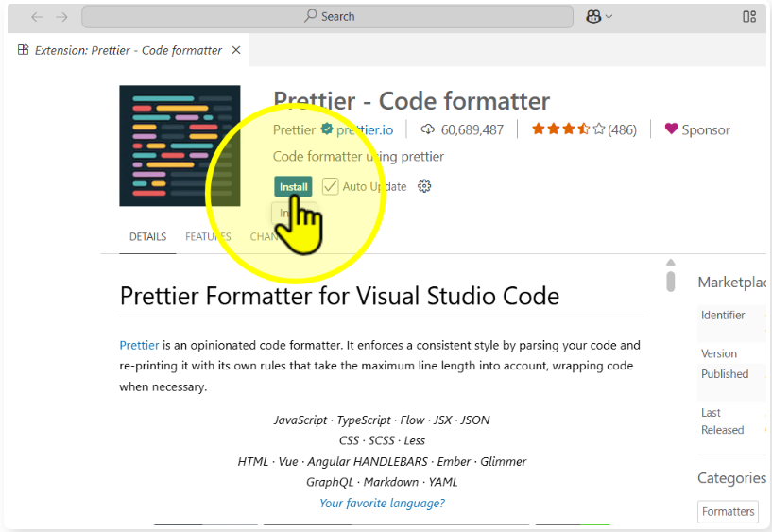Click the Sponsor heart link
This screenshot has width=772, height=532.
[x=697, y=129]
